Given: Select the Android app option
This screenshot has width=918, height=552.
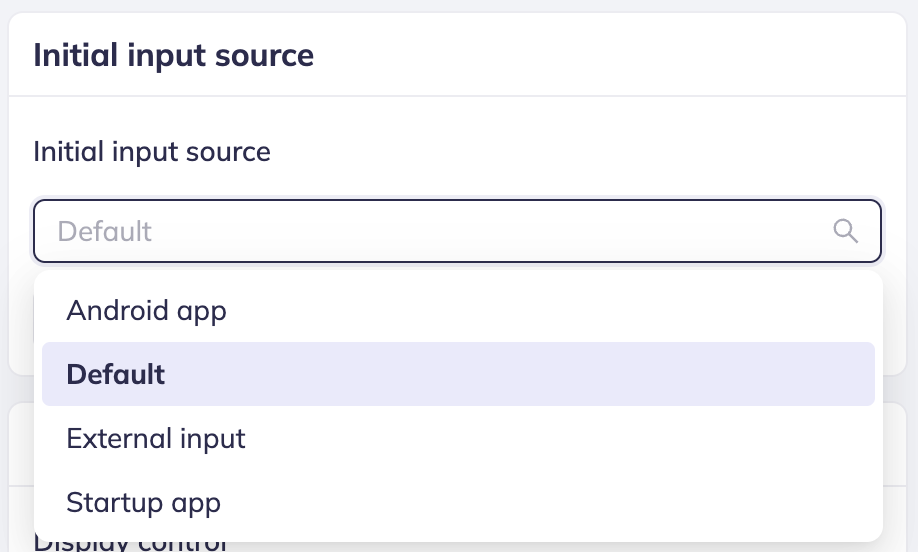Looking at the screenshot, I should (146, 311).
